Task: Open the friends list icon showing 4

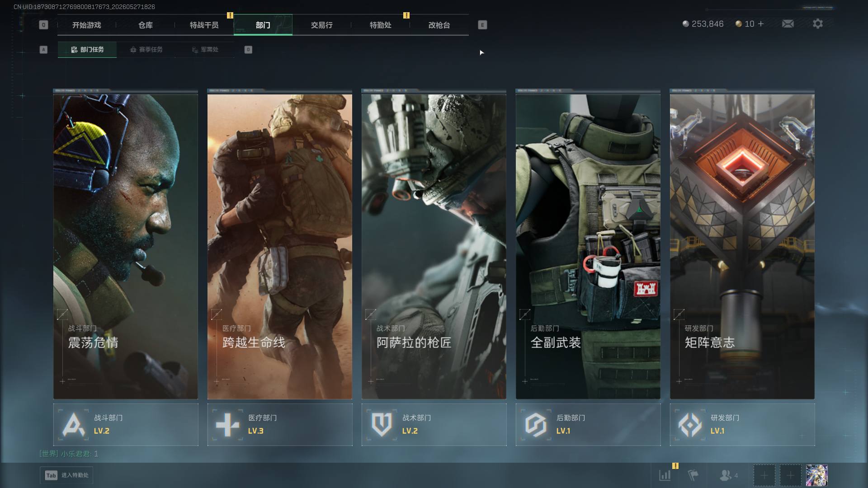Action: pyautogui.click(x=728, y=475)
